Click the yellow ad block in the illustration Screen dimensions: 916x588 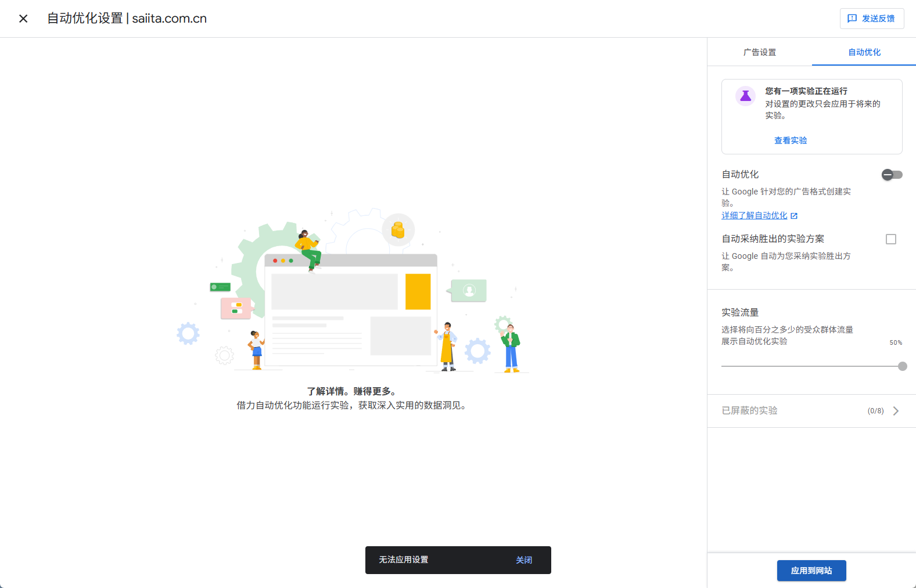point(418,291)
